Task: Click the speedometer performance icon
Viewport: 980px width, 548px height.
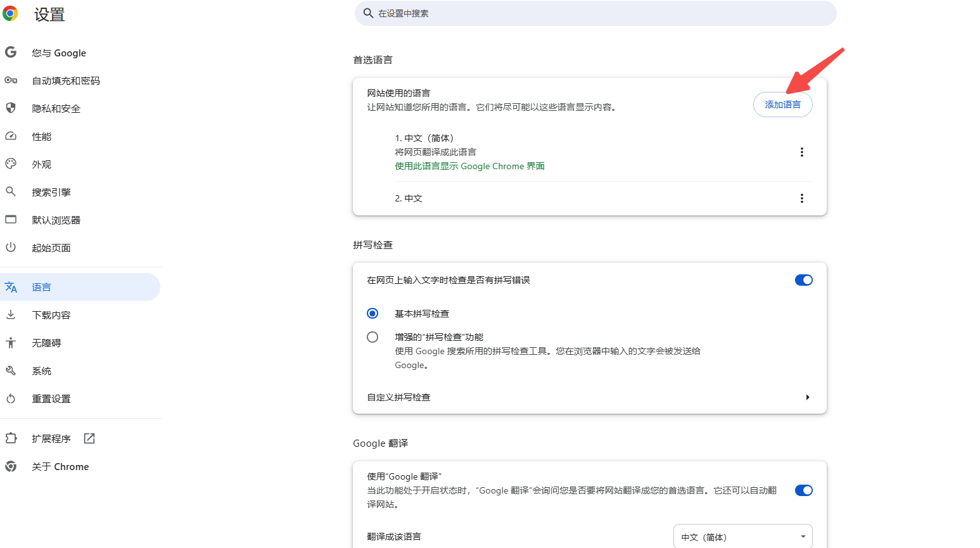Action: (11, 136)
